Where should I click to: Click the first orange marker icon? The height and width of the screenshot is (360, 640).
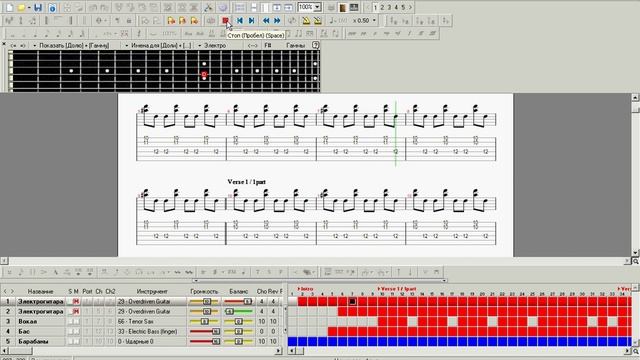(171, 20)
